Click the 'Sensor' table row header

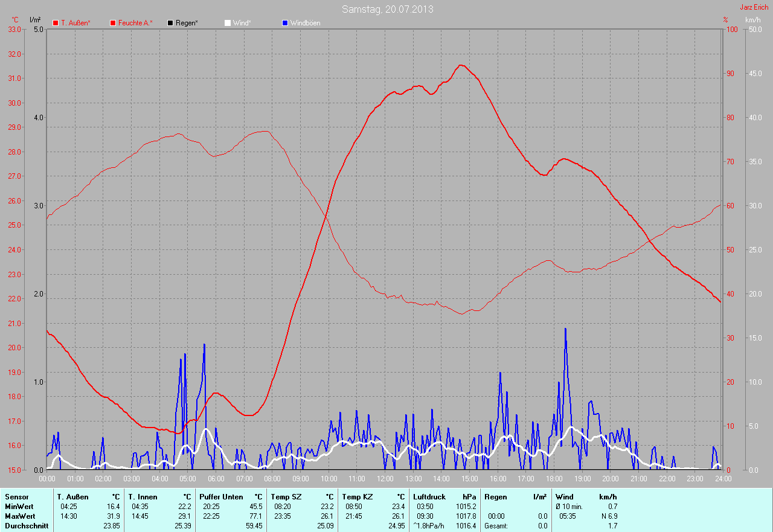point(16,496)
